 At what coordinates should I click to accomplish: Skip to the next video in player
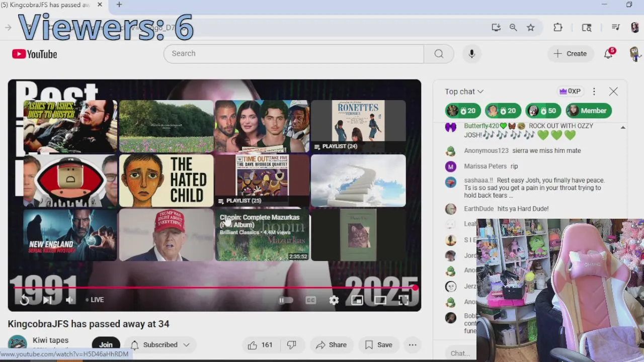47,300
